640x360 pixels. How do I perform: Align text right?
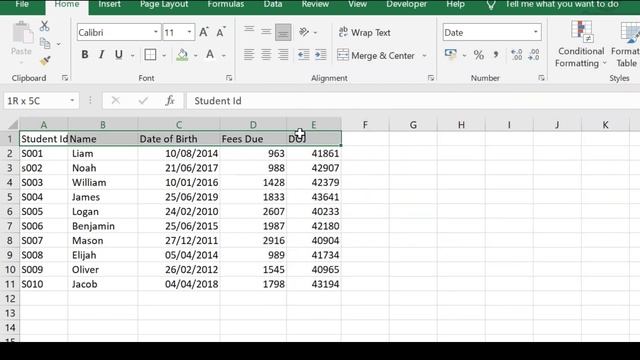(x=283, y=55)
